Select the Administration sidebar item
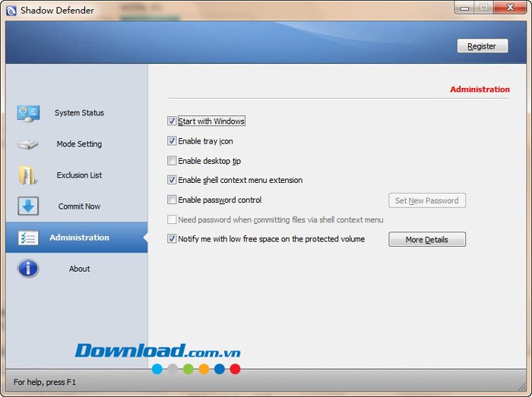532x397 pixels. point(77,238)
